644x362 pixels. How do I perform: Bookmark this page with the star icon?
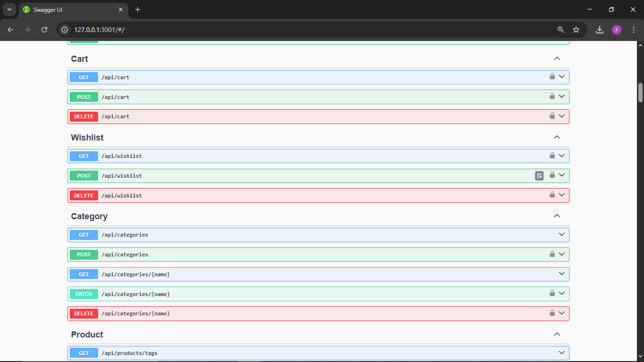point(576,30)
